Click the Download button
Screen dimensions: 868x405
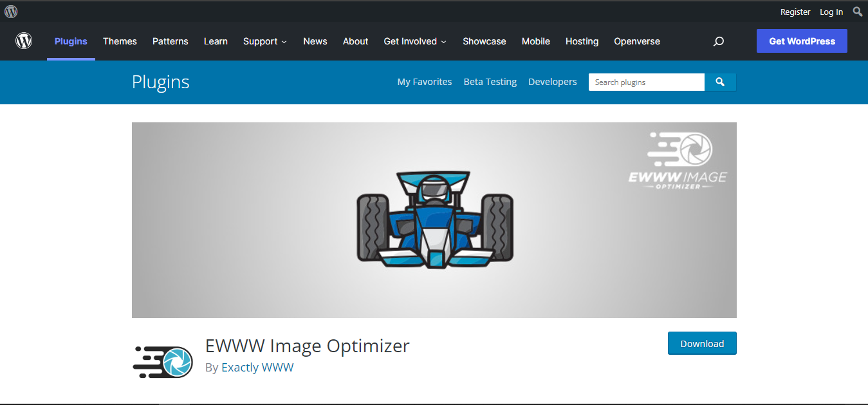702,343
